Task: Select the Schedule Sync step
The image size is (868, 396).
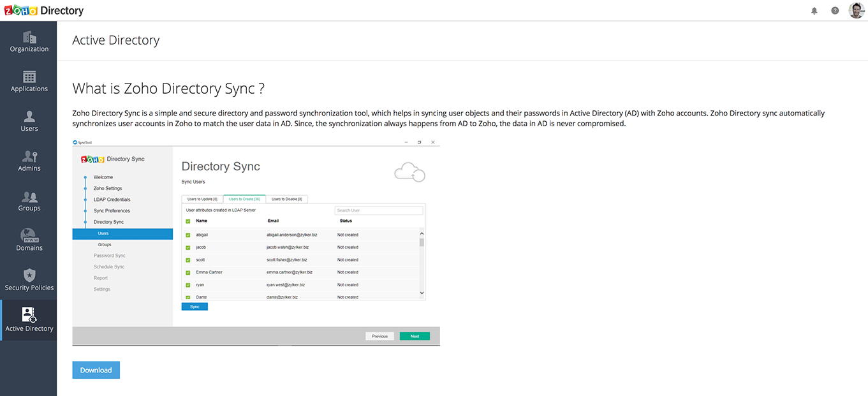Action: click(109, 267)
